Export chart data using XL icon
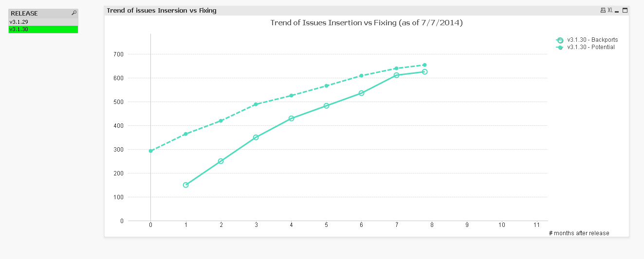Screen dimensions: 644x259 [x=610, y=10]
